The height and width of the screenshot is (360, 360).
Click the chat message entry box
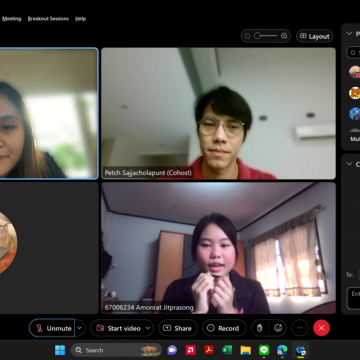pos(354,298)
